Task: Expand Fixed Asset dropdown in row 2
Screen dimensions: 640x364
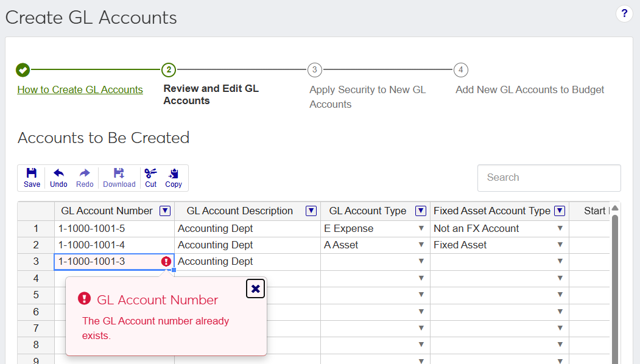Action: [x=560, y=245]
